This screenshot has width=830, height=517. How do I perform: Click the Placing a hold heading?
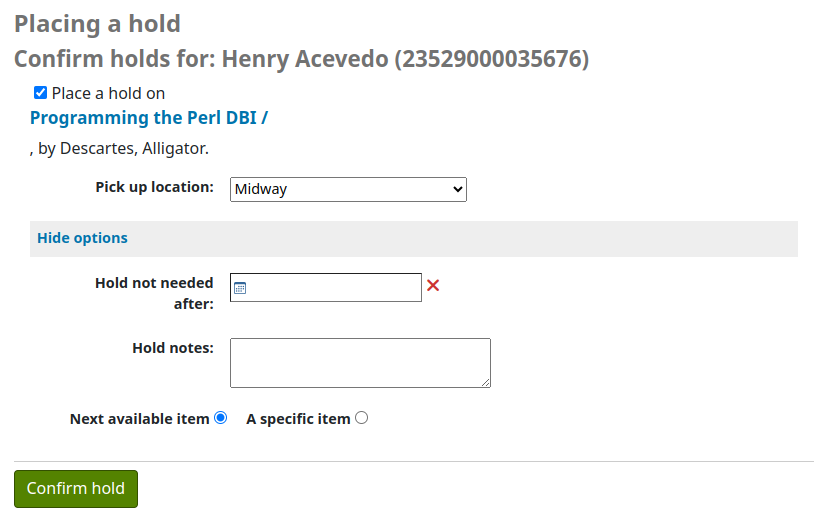(x=97, y=24)
